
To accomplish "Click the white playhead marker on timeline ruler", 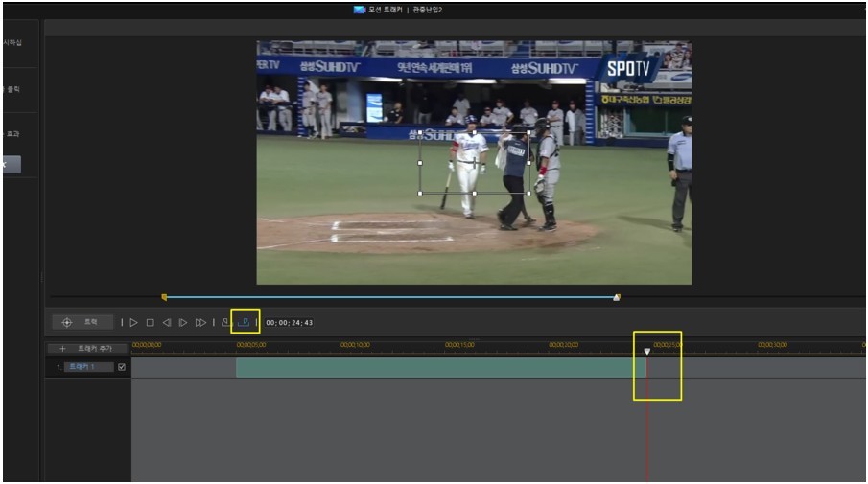I will [x=647, y=352].
